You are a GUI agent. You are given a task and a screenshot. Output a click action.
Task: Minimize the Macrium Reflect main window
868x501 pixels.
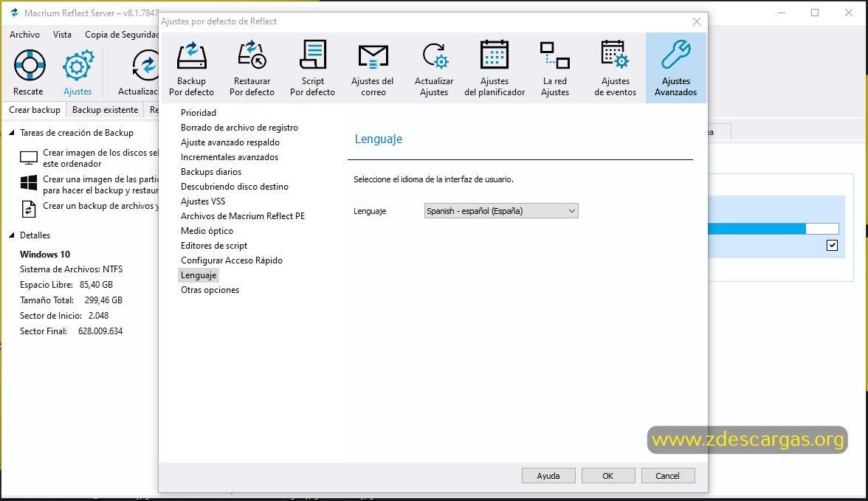click(782, 13)
